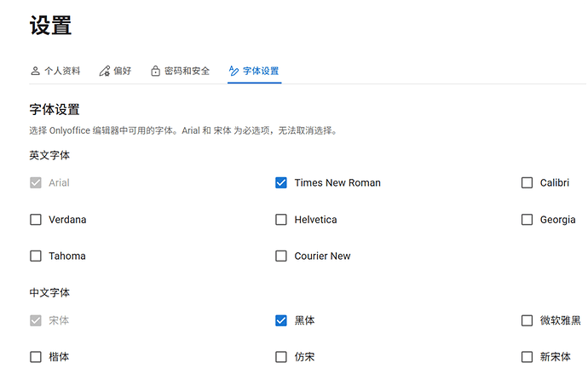The image size is (588, 380).
Task: Click the lock icon beside 密码和安全
Action: pyautogui.click(x=155, y=71)
